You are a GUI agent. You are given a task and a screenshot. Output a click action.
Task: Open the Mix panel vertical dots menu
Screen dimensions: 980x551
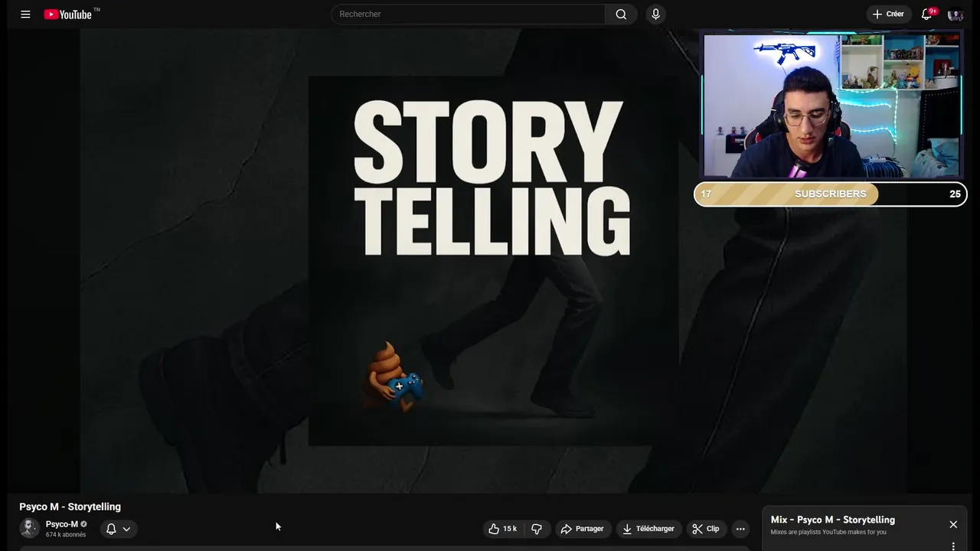click(953, 546)
